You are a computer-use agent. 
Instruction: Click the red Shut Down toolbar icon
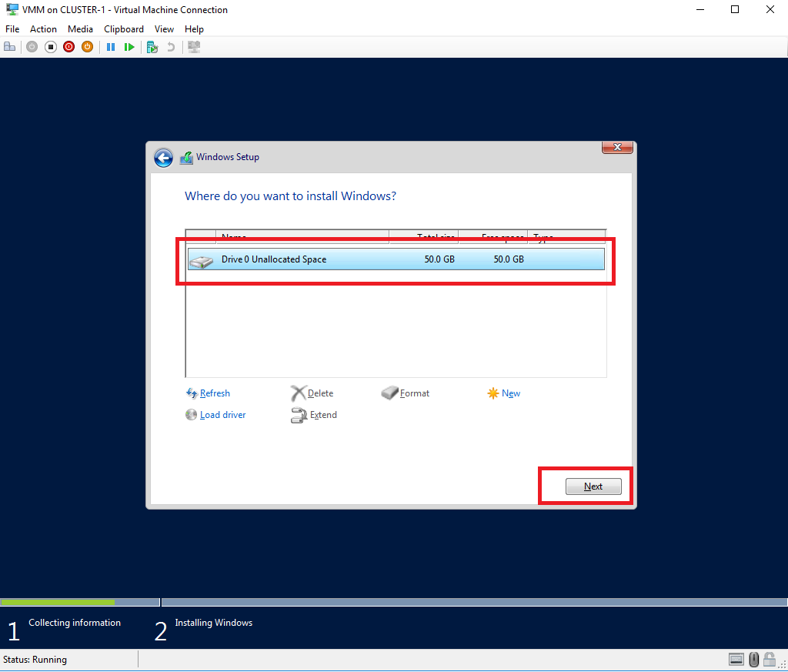68,47
